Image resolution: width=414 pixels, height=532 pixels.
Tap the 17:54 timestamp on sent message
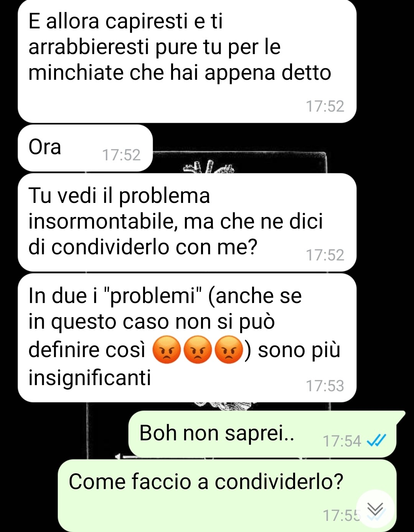pyautogui.click(x=342, y=441)
